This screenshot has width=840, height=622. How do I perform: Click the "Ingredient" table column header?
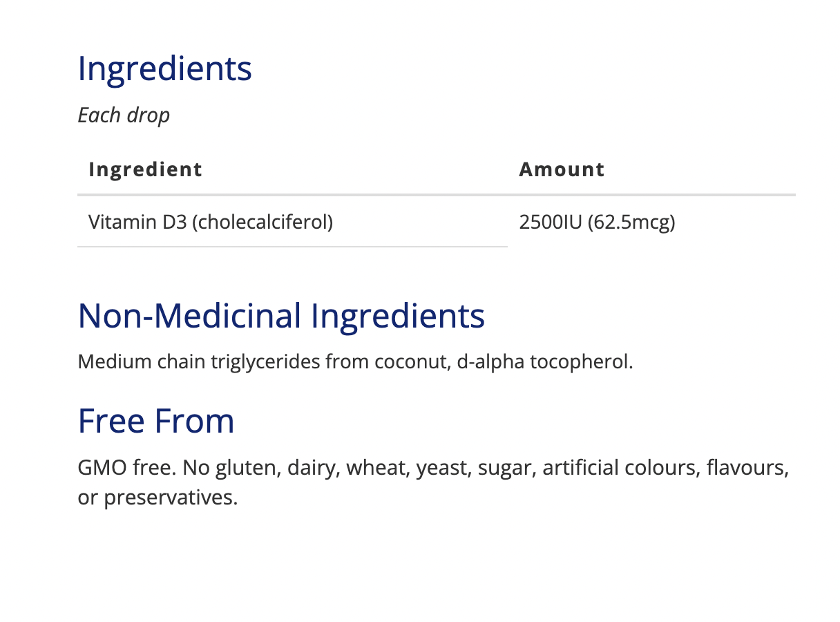click(145, 169)
